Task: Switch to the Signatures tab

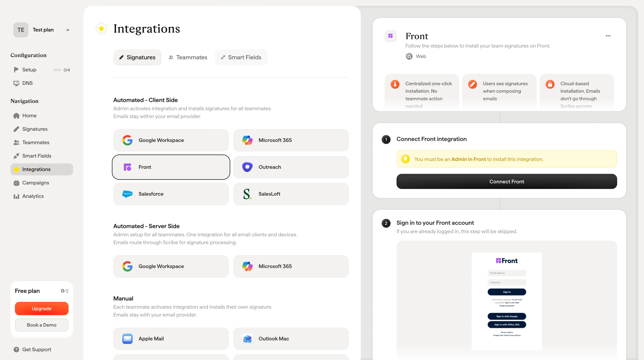Action: tap(137, 57)
